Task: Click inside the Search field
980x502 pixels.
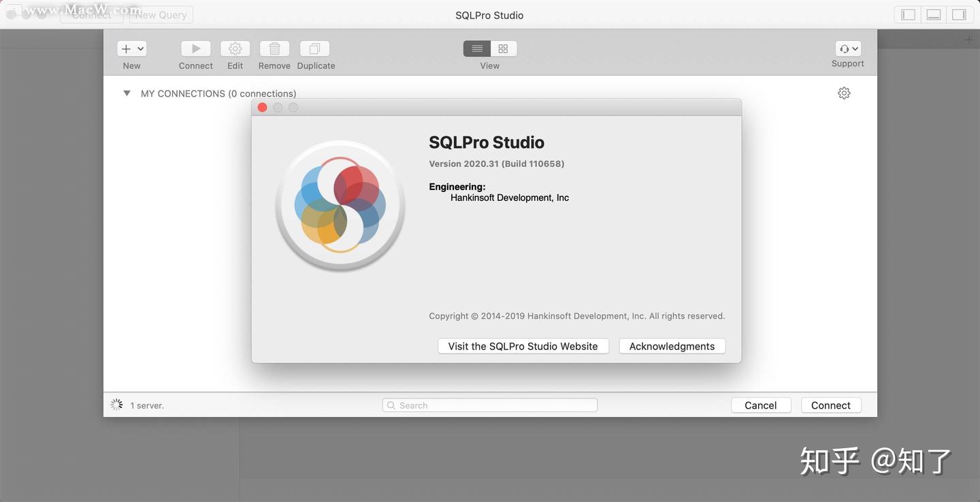Action: (x=490, y=405)
